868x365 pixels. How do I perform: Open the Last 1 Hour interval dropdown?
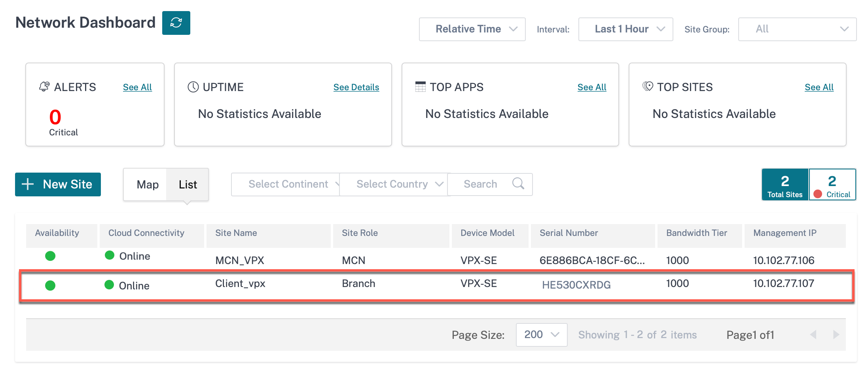click(x=625, y=29)
